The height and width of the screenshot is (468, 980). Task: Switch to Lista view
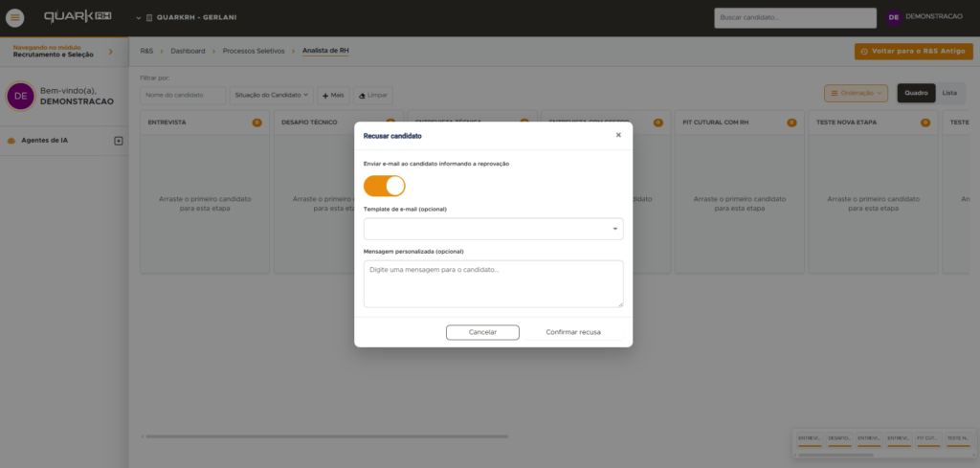[x=949, y=93]
